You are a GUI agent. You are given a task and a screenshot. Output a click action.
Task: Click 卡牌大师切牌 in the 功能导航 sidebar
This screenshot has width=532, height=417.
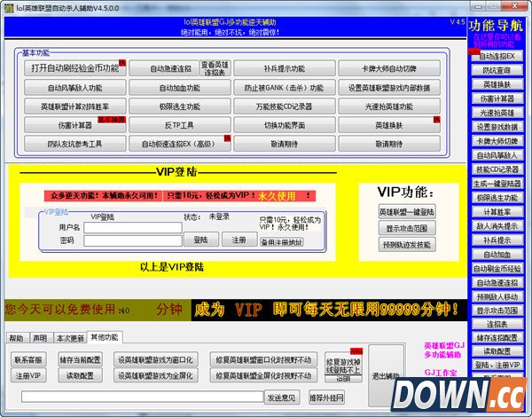tap(497, 141)
